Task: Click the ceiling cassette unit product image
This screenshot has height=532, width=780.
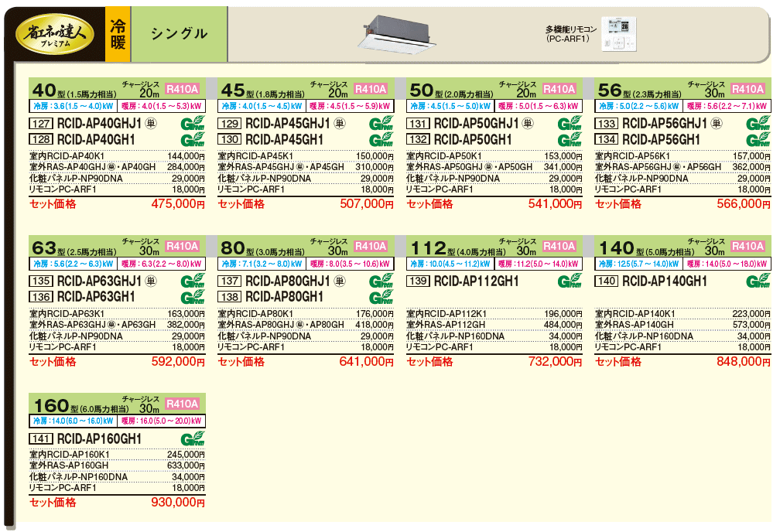Action: [396, 32]
